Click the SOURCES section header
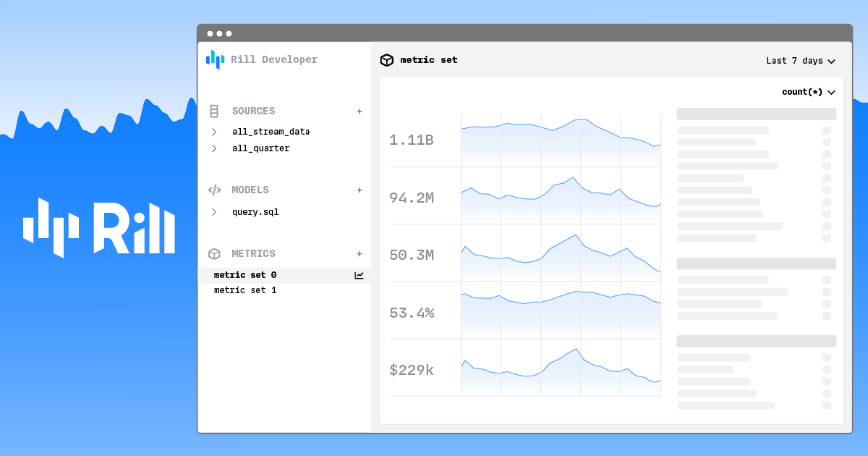The height and width of the screenshot is (456, 868). (253, 111)
